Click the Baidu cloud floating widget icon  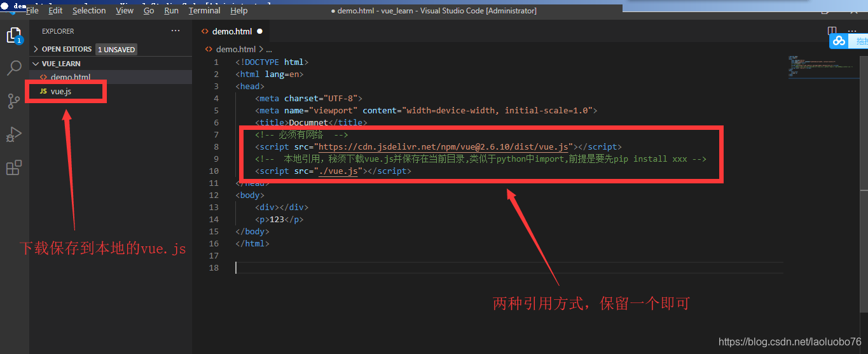click(x=839, y=41)
